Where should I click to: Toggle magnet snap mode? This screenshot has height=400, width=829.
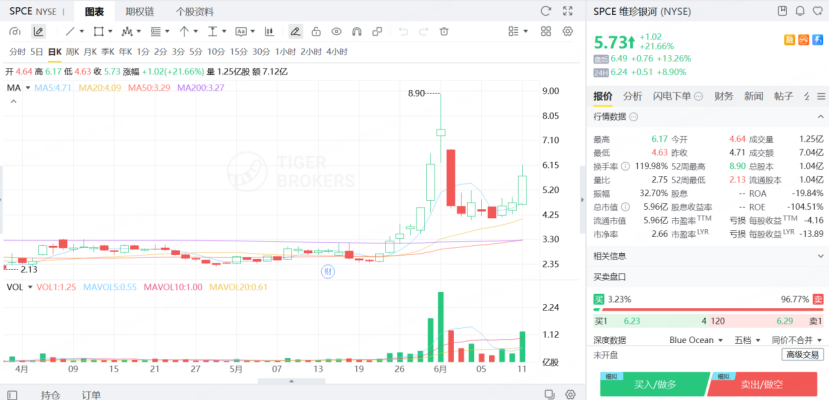coord(356,32)
